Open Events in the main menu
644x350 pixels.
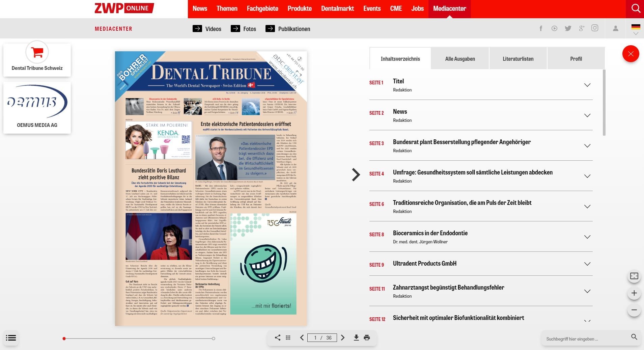(372, 8)
